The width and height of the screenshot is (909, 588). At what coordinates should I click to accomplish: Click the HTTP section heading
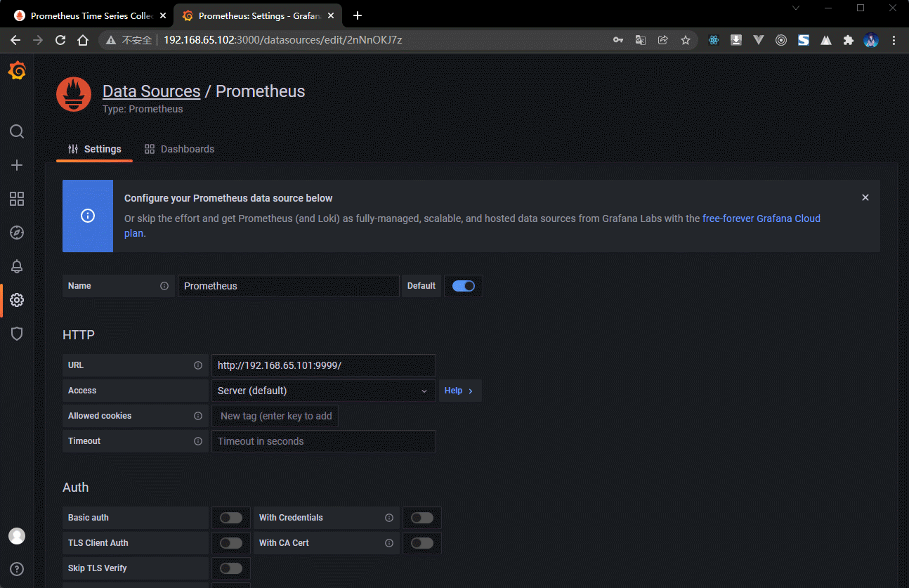pos(79,335)
